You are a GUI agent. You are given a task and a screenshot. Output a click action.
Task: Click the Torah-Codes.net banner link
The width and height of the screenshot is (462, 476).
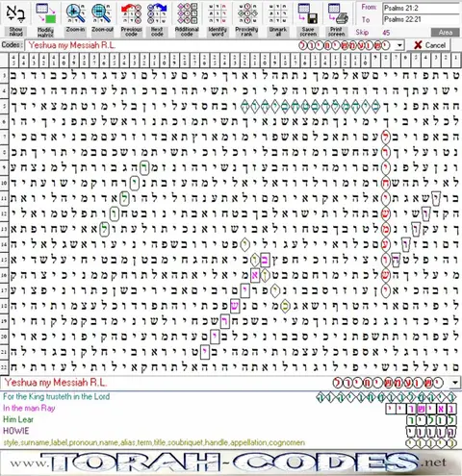(231, 463)
